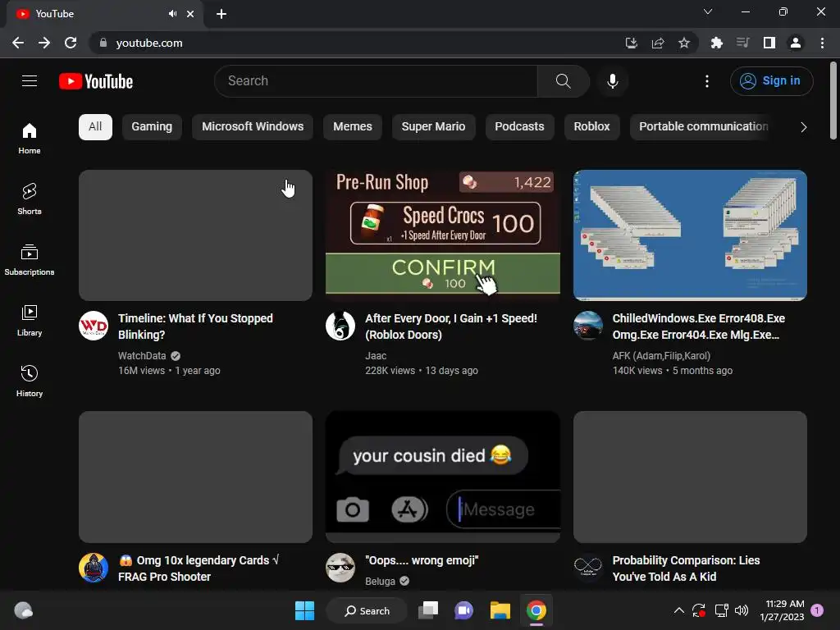Open the taskbar chat camera app
The image size is (840, 630).
(463, 610)
